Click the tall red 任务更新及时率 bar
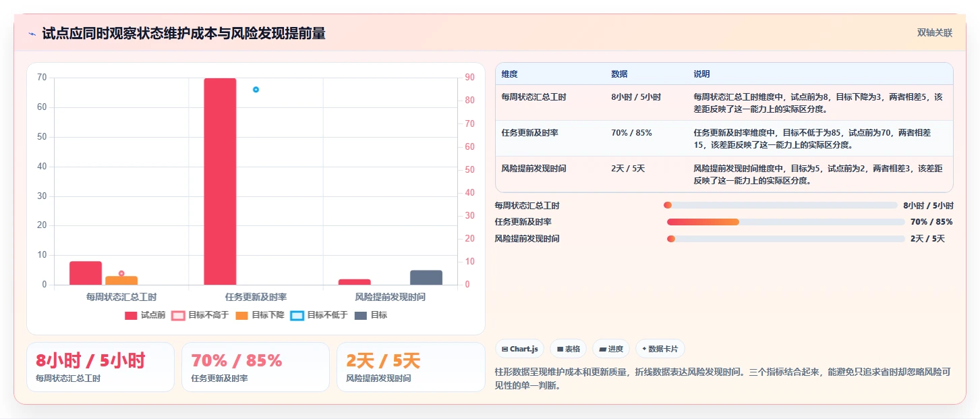 coord(220,181)
